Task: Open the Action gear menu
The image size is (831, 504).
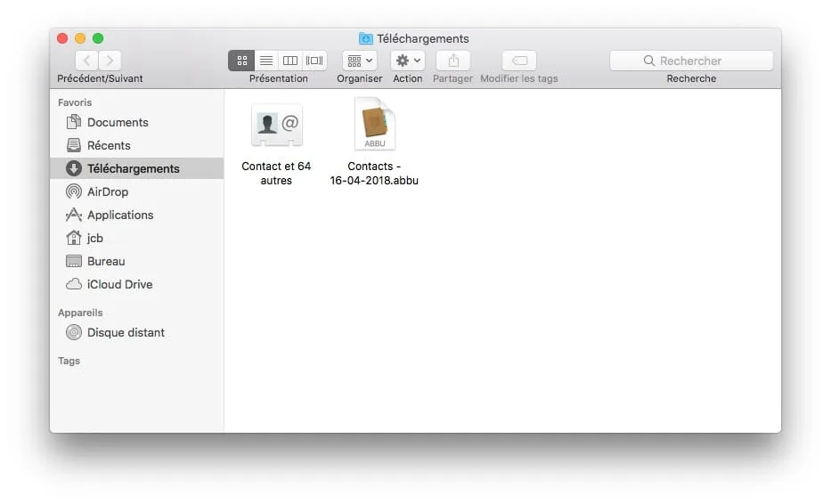Action: [x=408, y=61]
